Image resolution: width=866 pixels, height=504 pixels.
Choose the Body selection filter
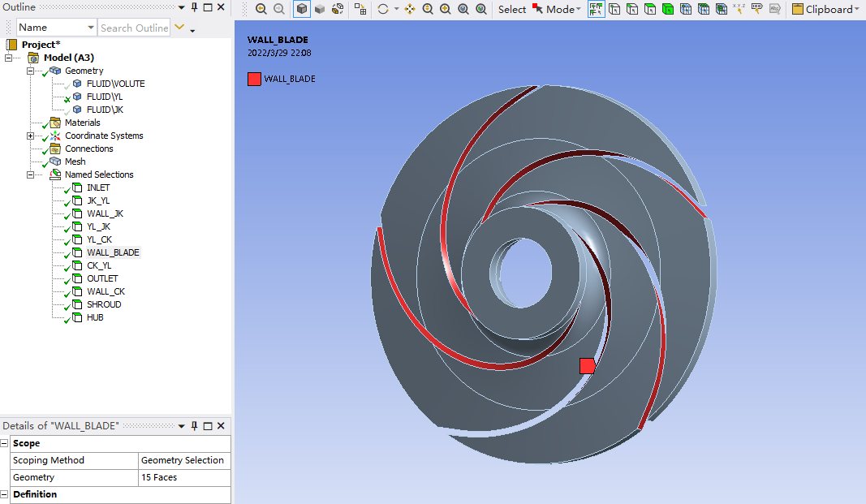pos(668,9)
